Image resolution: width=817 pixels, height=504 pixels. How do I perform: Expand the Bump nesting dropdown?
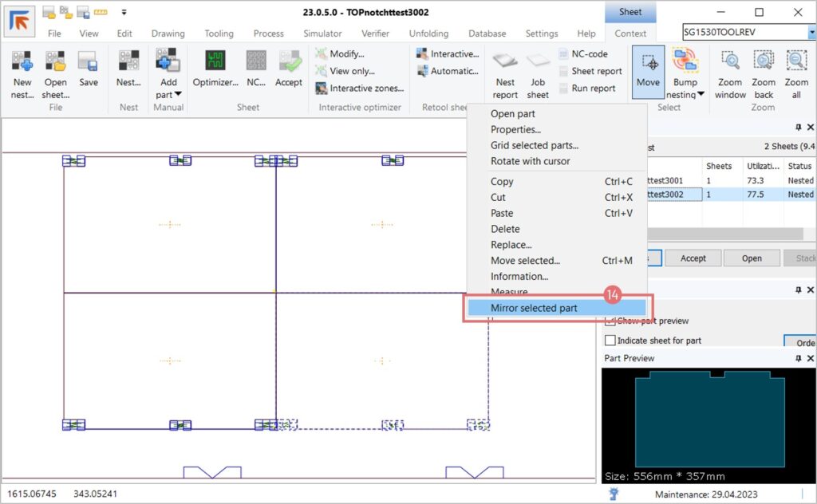[701, 94]
